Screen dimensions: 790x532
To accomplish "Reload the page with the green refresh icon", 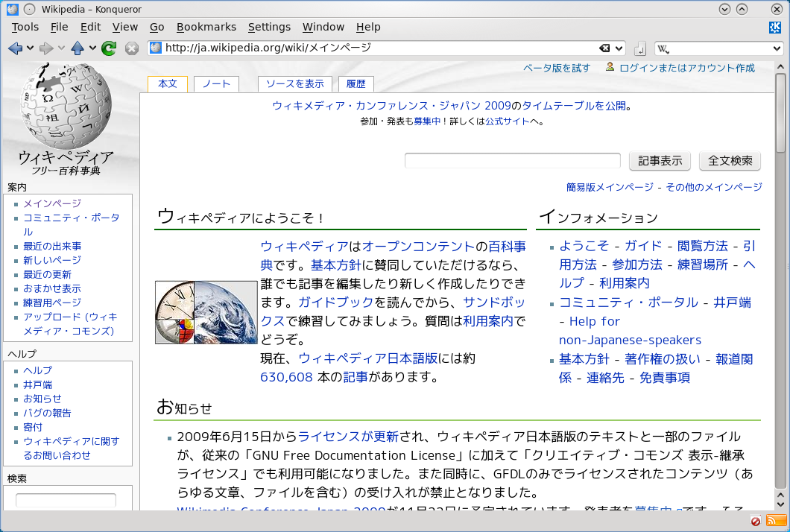I will tap(109, 48).
